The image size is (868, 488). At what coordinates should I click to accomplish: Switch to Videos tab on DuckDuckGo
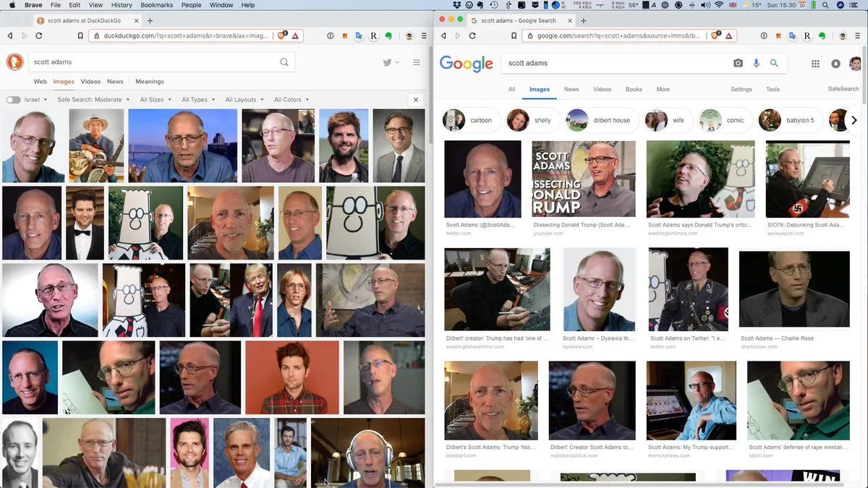tap(90, 82)
